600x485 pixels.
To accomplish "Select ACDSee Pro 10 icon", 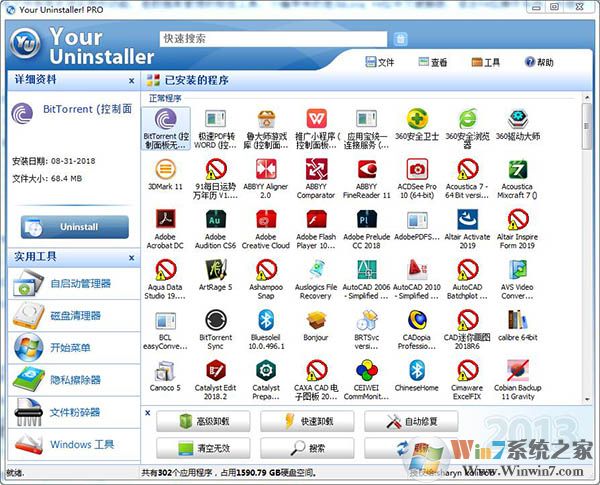I will (417, 169).
